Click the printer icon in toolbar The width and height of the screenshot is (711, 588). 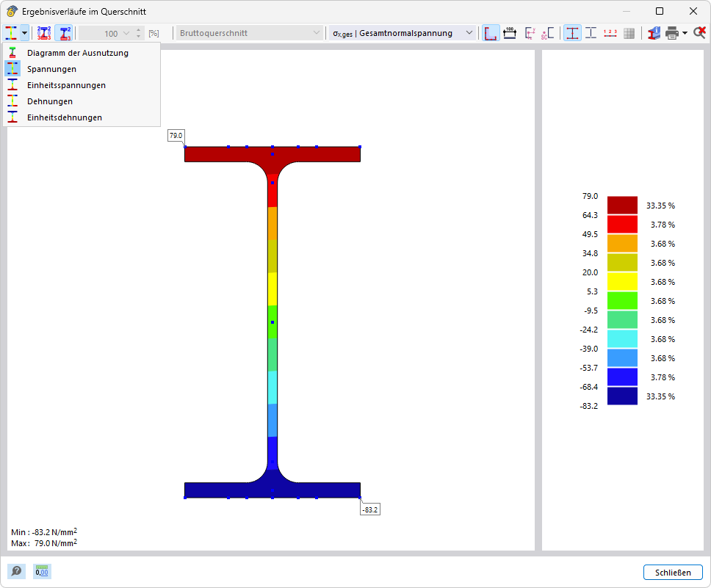tap(671, 33)
